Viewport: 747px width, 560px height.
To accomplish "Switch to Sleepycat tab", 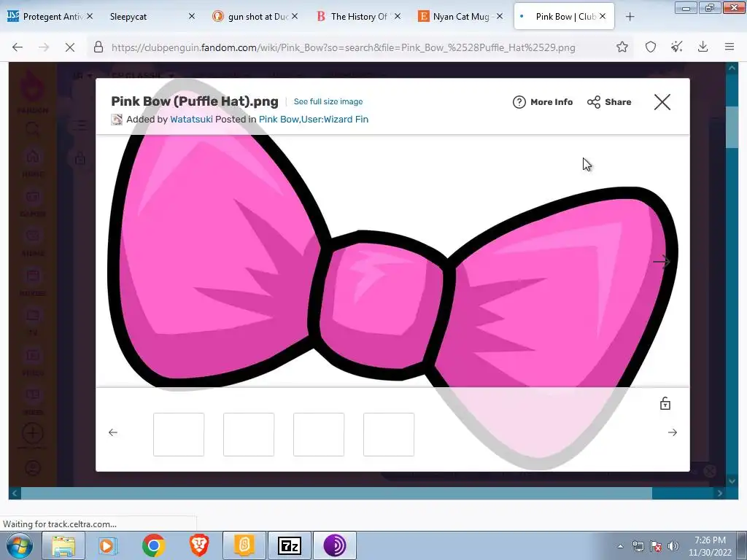I will click(143, 16).
